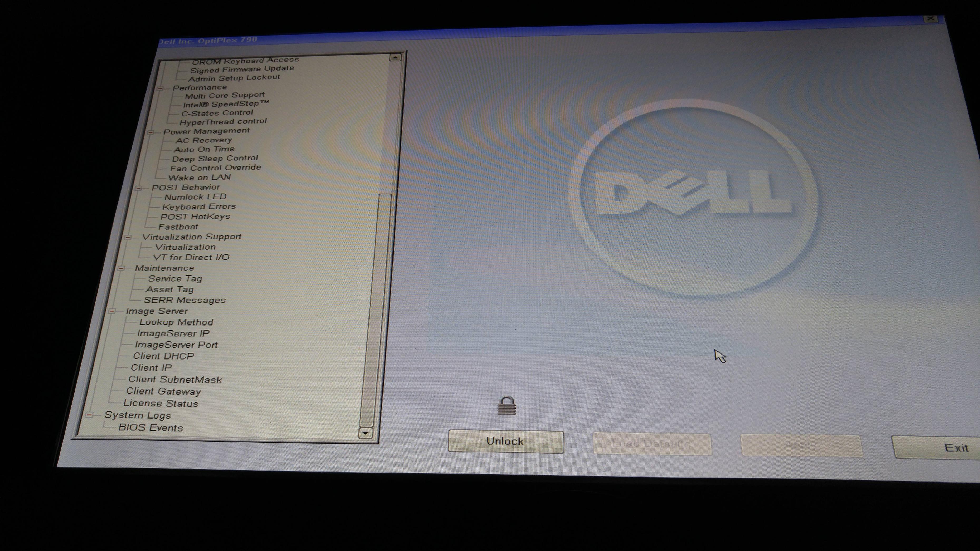This screenshot has height=551, width=980.
Task: Collapse the POST Behavior section
Action: (x=138, y=188)
